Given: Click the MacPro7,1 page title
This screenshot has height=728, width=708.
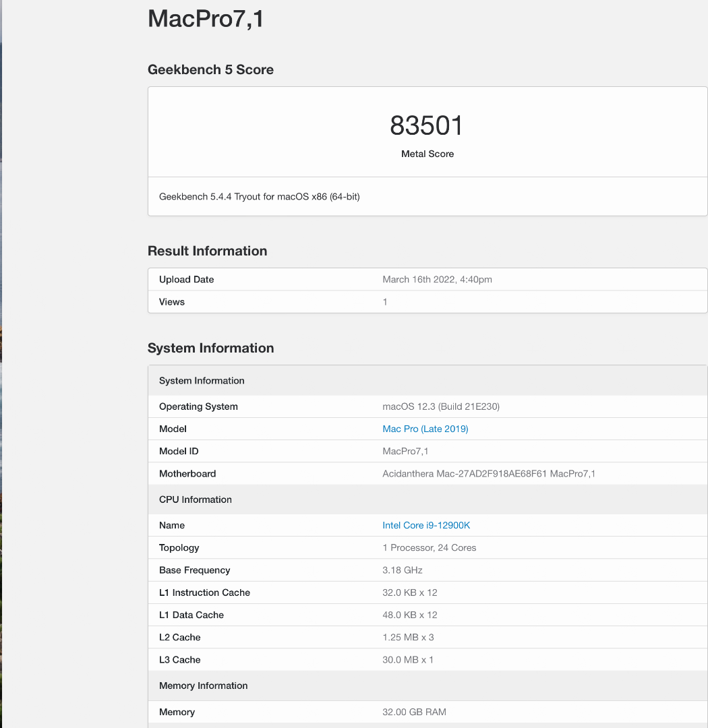Looking at the screenshot, I should point(206,19).
